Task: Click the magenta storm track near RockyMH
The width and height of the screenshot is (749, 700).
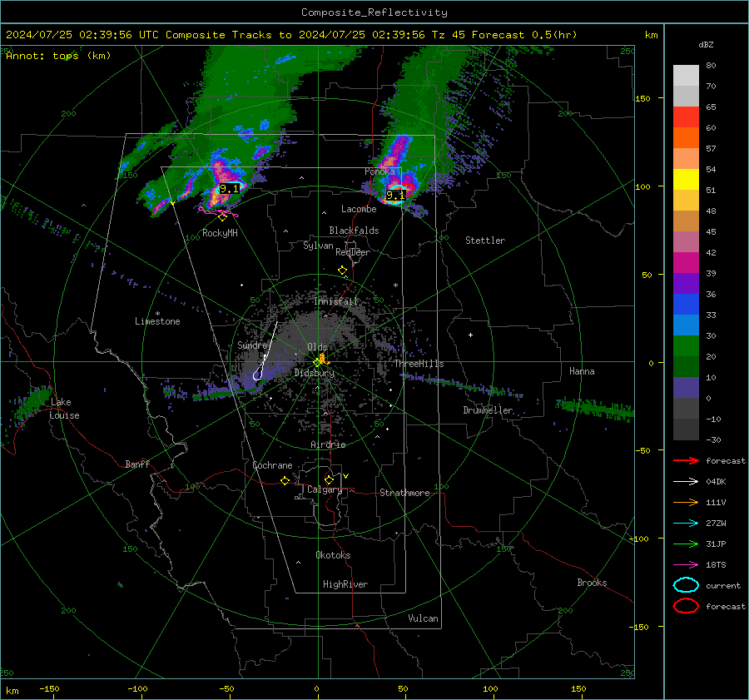Action: pos(218,211)
